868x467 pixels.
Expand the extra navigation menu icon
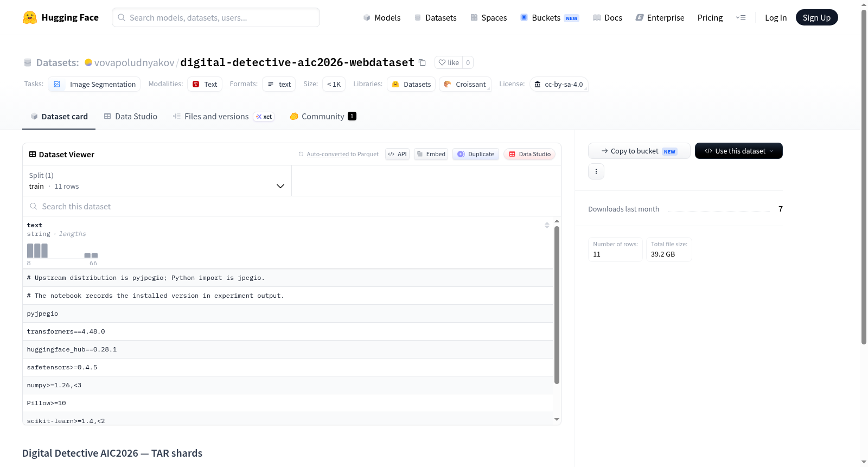(741, 17)
